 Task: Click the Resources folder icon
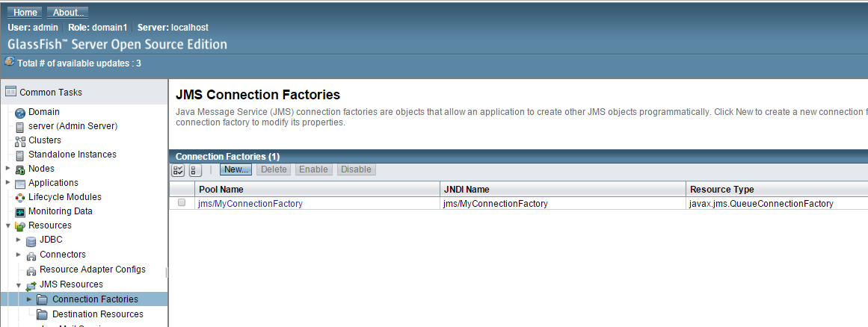pyautogui.click(x=20, y=226)
